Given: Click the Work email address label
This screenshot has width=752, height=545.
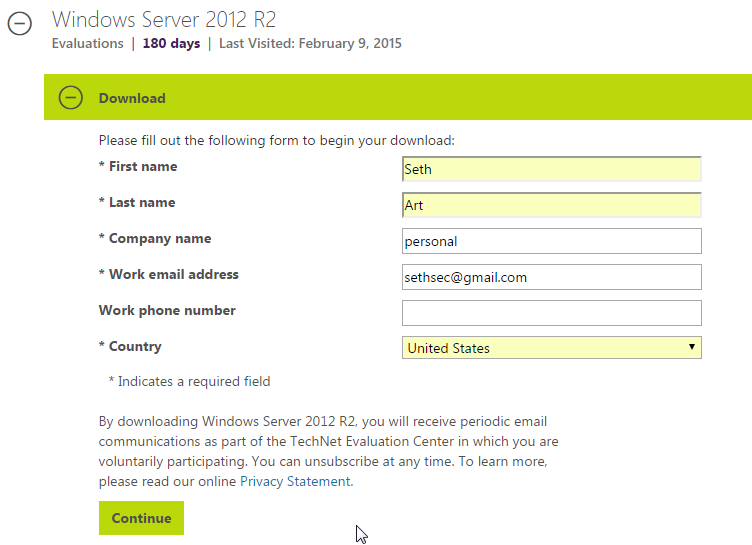Looking at the screenshot, I should point(173,275).
